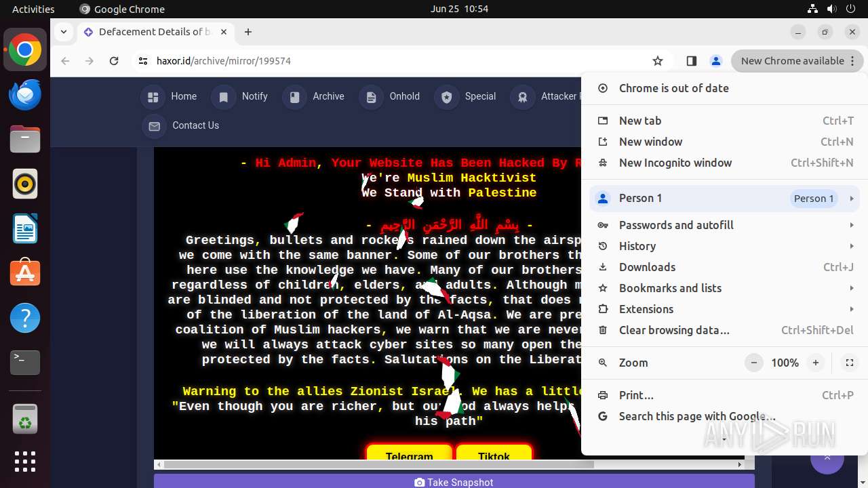
Task: Click the Telegram yellow button
Action: (x=409, y=453)
